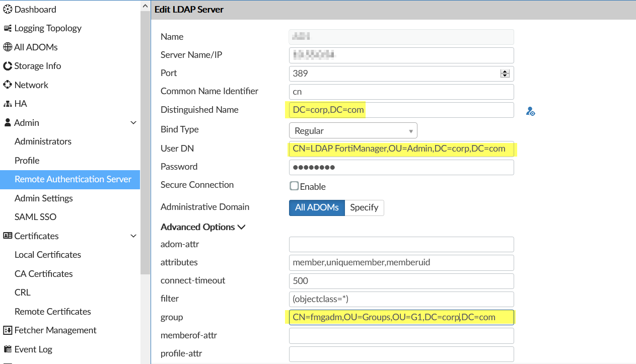Click the Network icon in sidebar
Screen dimensions: 636x364
(8, 85)
